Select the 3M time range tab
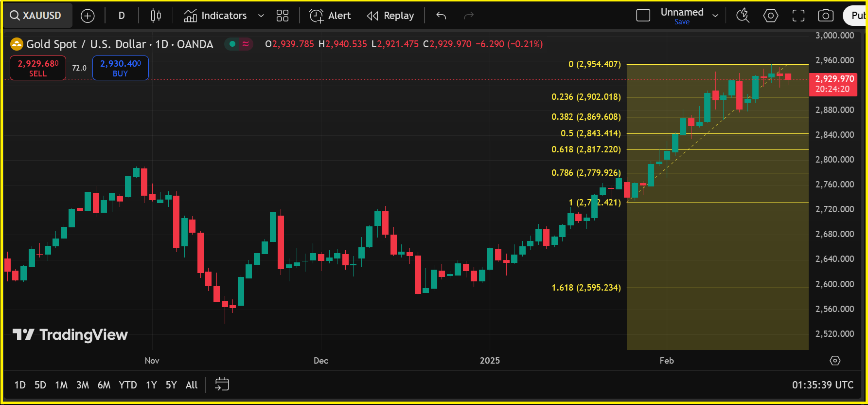868x405 pixels. [83, 385]
